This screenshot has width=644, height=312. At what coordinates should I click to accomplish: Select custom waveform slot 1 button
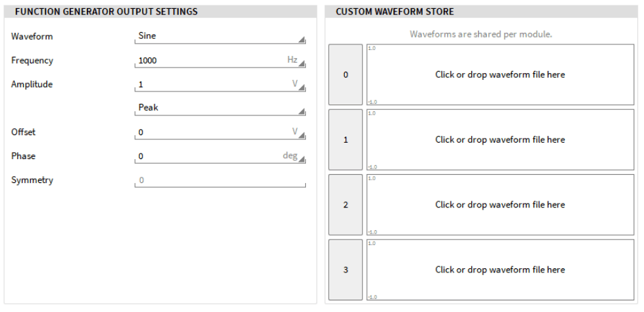click(x=346, y=140)
